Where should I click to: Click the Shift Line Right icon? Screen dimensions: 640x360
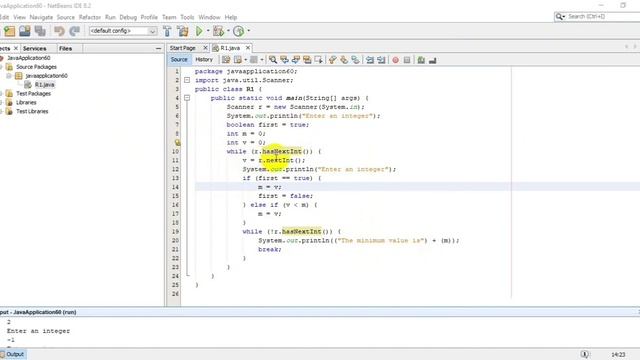(x=381, y=60)
